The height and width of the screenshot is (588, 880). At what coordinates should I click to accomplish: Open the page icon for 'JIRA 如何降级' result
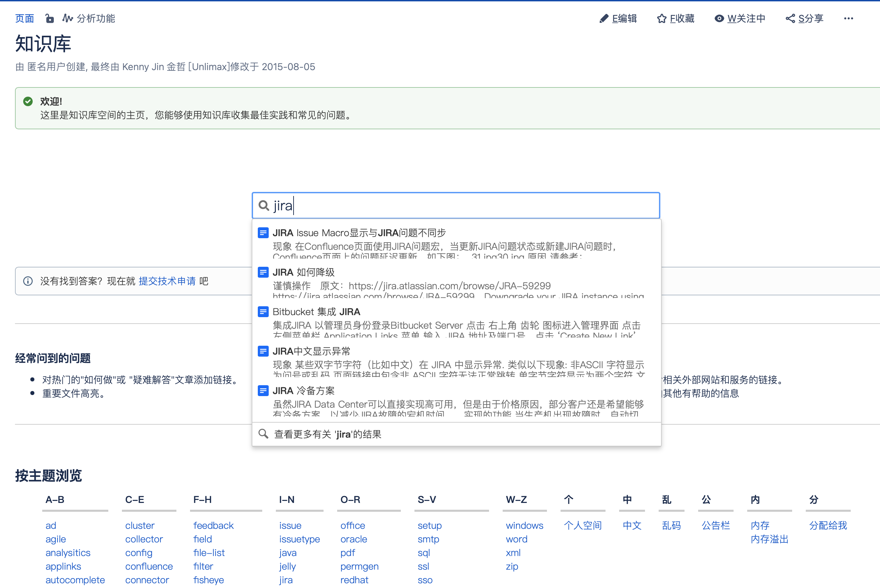(x=263, y=272)
